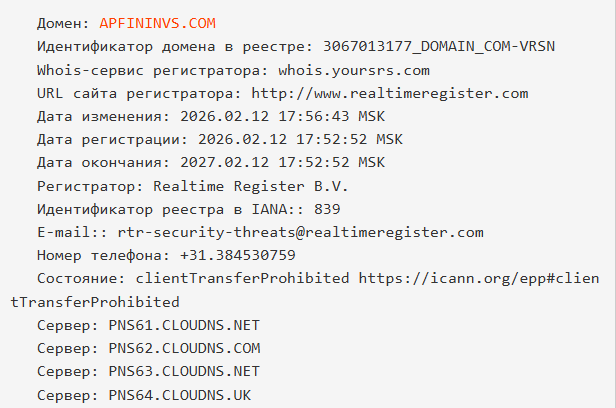The height and width of the screenshot is (408, 616).
Task: Click name server PNS61.CLOUDNS.NET
Action: point(184,325)
